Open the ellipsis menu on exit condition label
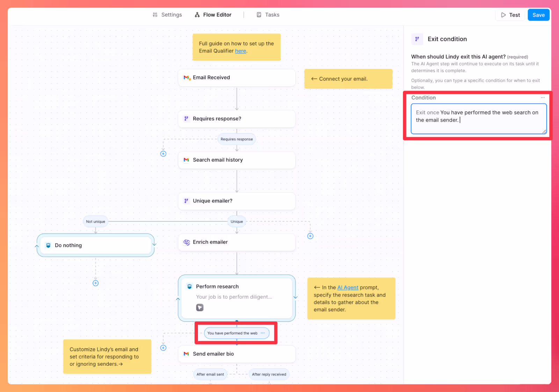The width and height of the screenshot is (559, 392). (x=263, y=333)
